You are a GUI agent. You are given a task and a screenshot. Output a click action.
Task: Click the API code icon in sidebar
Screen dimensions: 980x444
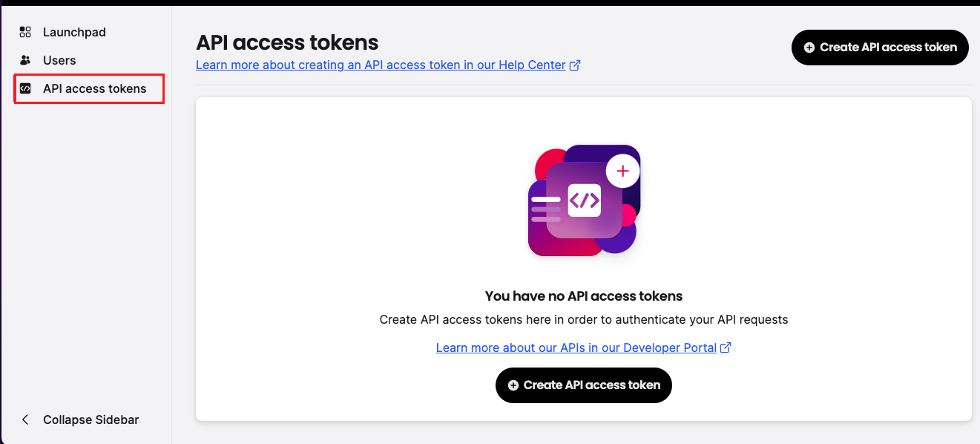(25, 88)
